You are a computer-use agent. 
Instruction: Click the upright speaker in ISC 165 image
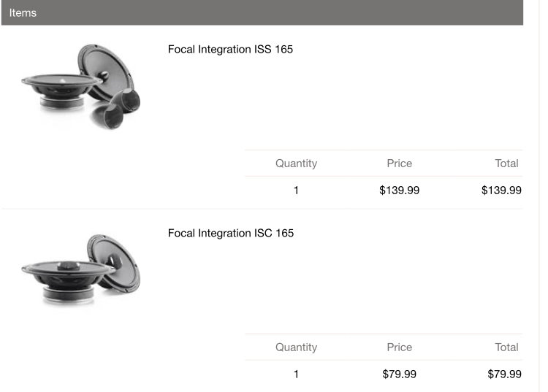(115, 263)
